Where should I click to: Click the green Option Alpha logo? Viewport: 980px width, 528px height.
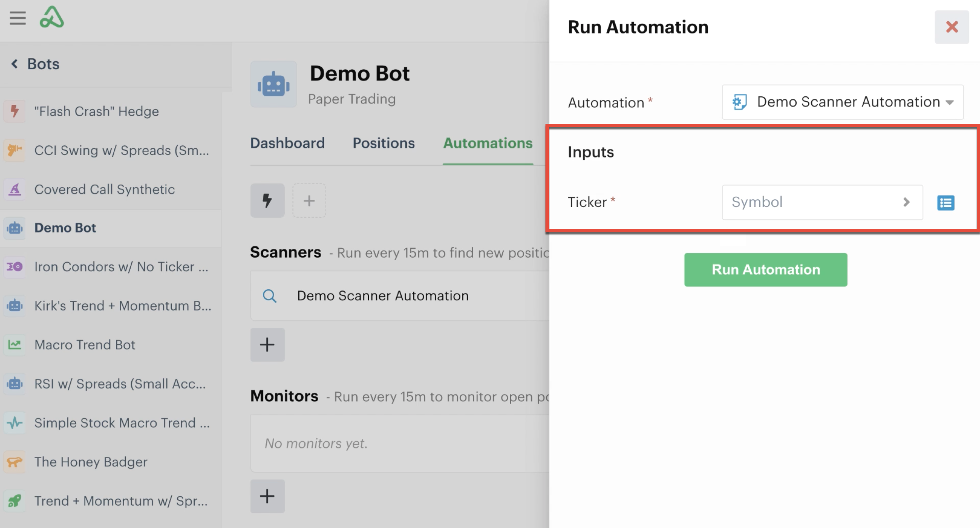[x=52, y=17]
